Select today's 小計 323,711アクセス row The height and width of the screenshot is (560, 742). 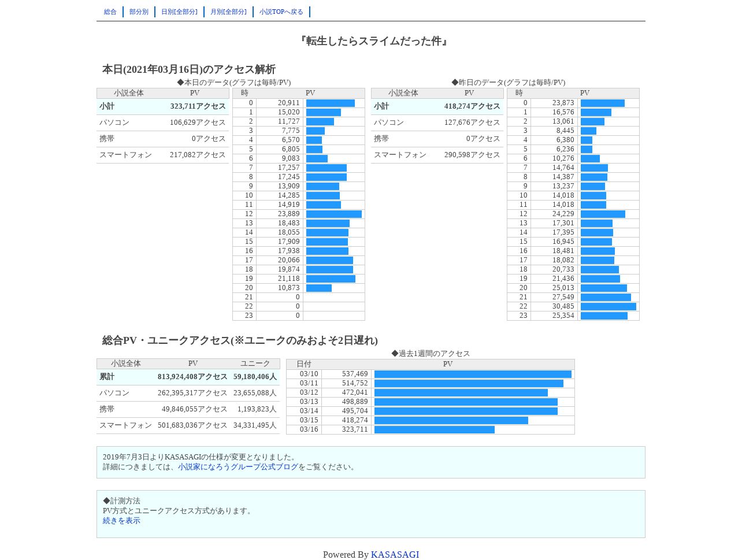coord(163,106)
